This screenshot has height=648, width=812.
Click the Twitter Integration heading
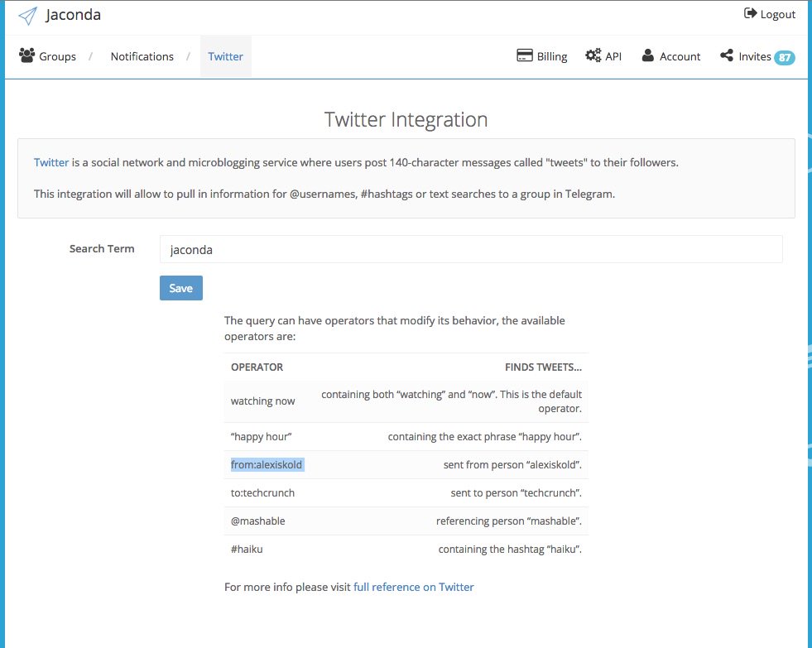click(x=406, y=119)
